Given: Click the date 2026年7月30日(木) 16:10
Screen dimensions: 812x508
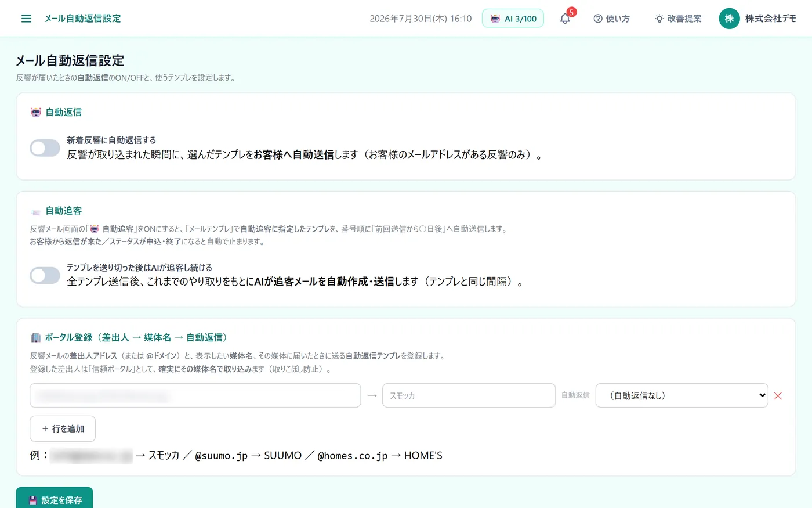Looking at the screenshot, I should pyautogui.click(x=420, y=19).
